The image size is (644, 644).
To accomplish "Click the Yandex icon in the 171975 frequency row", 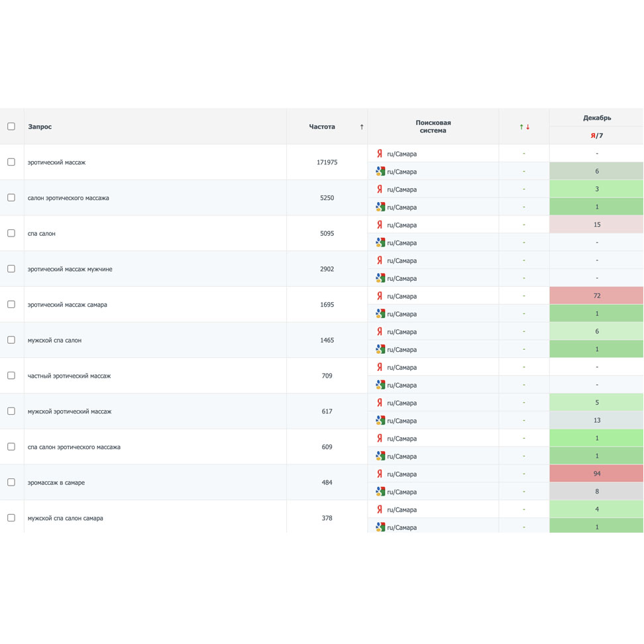I will click(380, 154).
